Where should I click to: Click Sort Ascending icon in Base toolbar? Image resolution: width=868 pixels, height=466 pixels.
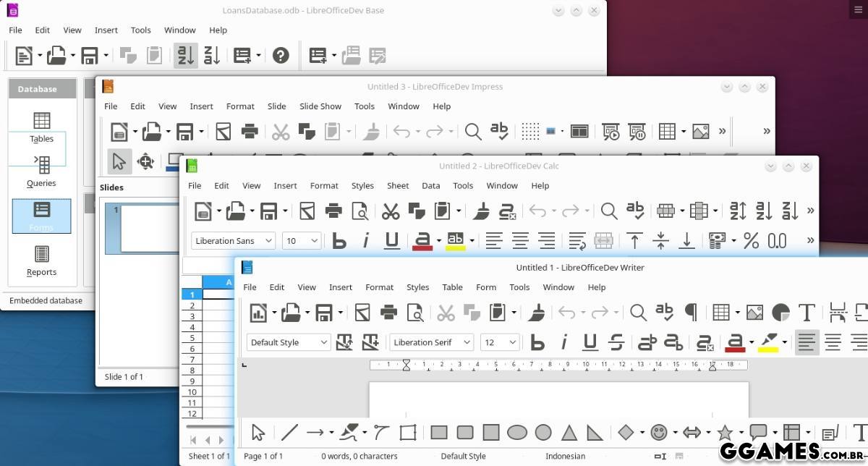pyautogui.click(x=185, y=56)
